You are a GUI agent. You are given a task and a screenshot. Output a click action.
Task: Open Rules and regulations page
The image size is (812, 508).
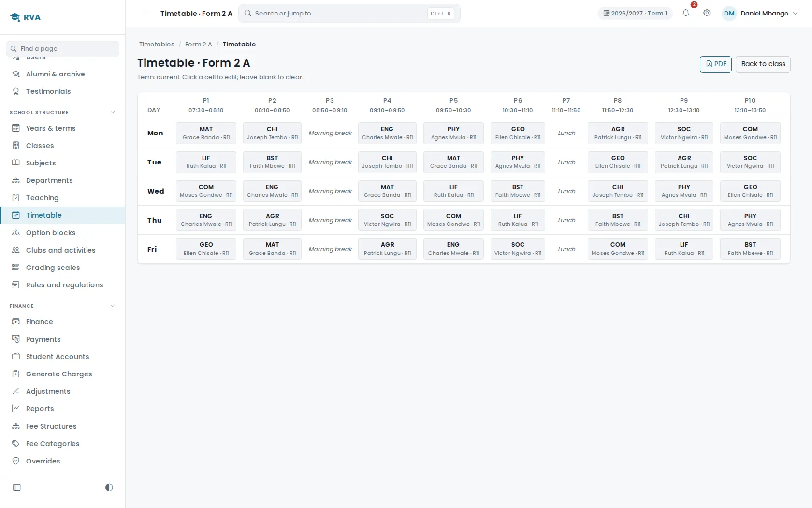click(63, 285)
